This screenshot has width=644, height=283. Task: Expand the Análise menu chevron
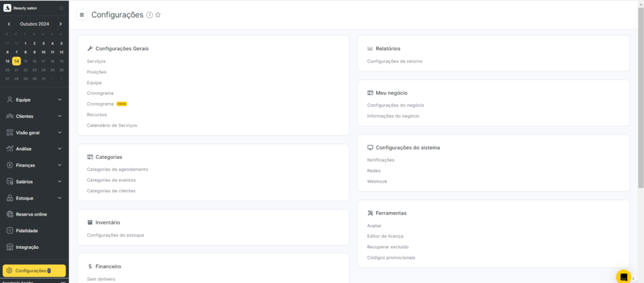59,149
